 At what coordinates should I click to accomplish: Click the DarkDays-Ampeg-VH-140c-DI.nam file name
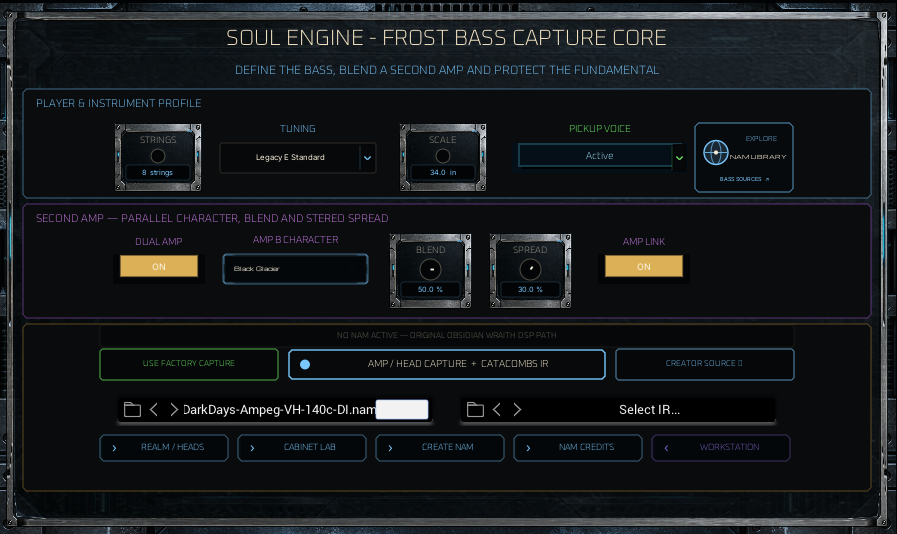[279, 410]
